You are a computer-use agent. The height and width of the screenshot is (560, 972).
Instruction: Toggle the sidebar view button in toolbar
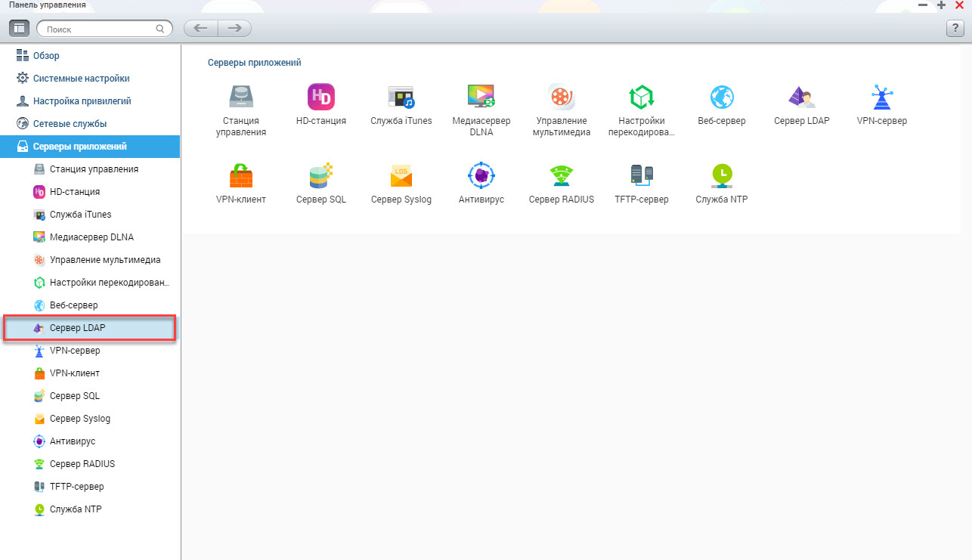coord(19,28)
